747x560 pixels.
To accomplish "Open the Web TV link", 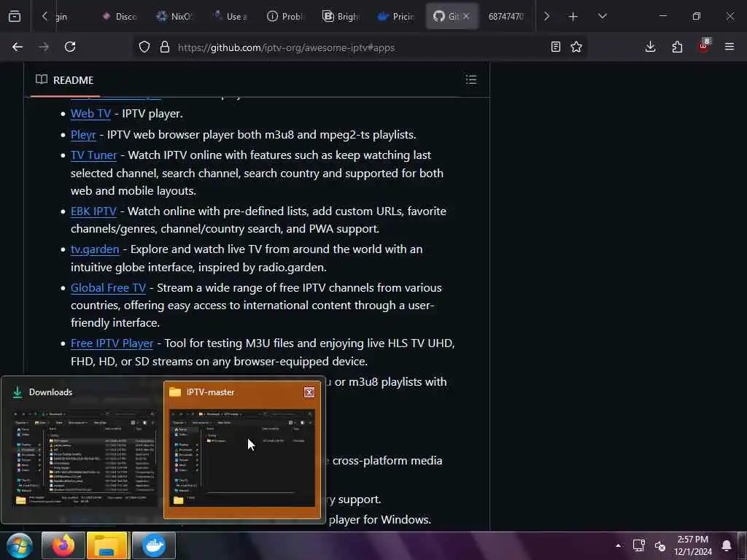I will point(90,113).
